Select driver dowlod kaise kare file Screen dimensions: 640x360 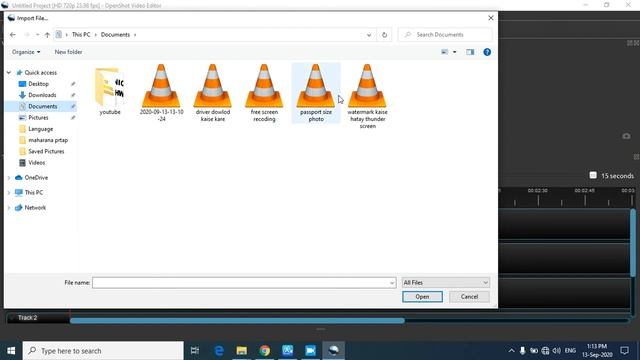(213, 93)
